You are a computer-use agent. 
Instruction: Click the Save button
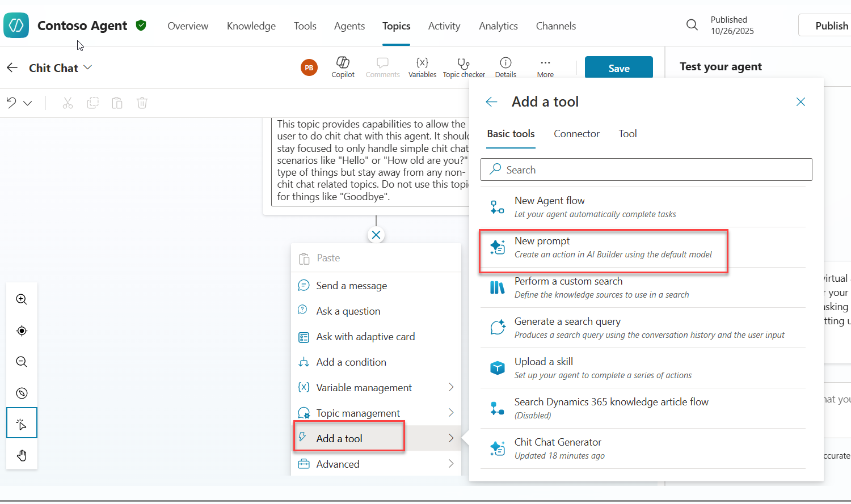pyautogui.click(x=618, y=68)
